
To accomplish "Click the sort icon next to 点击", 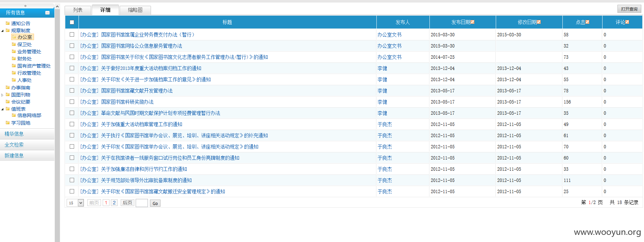I will point(588,22).
